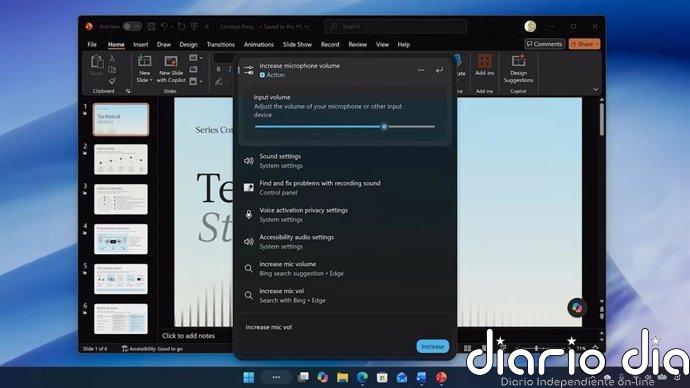Image resolution: width=690 pixels, height=388 pixels.
Task: Switch to the Transitions tab
Action: coord(220,44)
